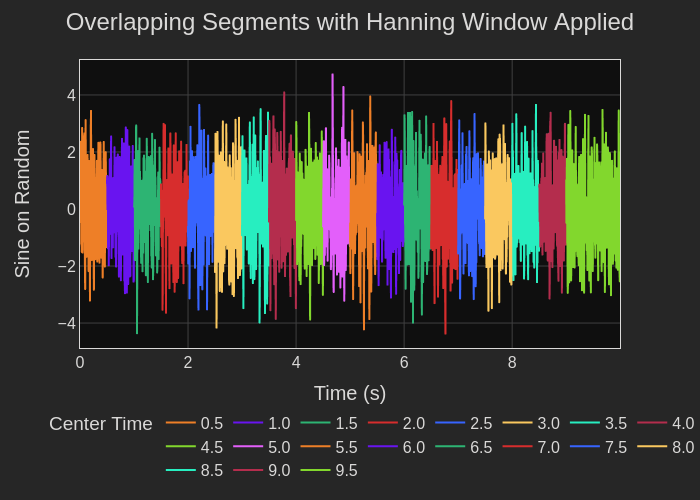This screenshot has width=700, height=500.
Task: Click the "Time (s)" x-axis title
Action: tap(350, 393)
